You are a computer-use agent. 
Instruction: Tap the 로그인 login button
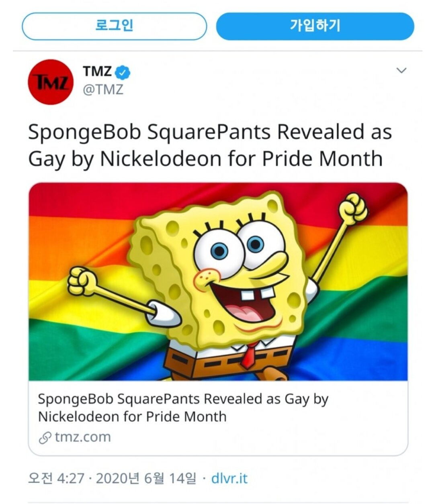pyautogui.click(x=114, y=27)
